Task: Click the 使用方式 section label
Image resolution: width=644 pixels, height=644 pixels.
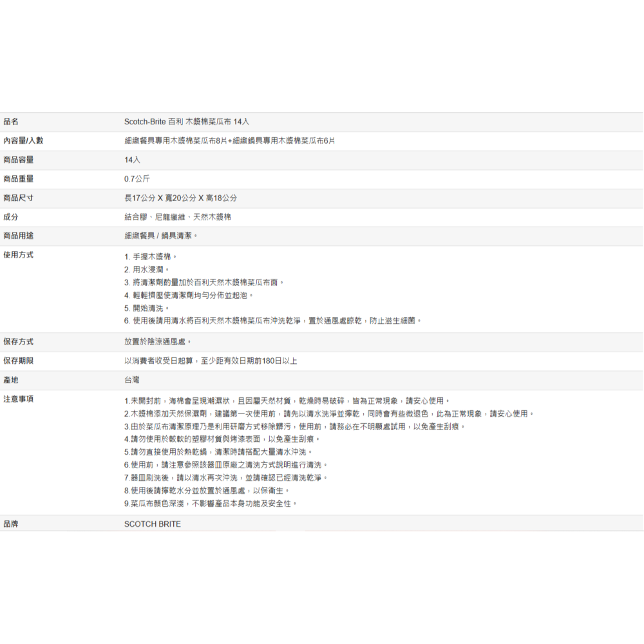Action: [x=18, y=255]
